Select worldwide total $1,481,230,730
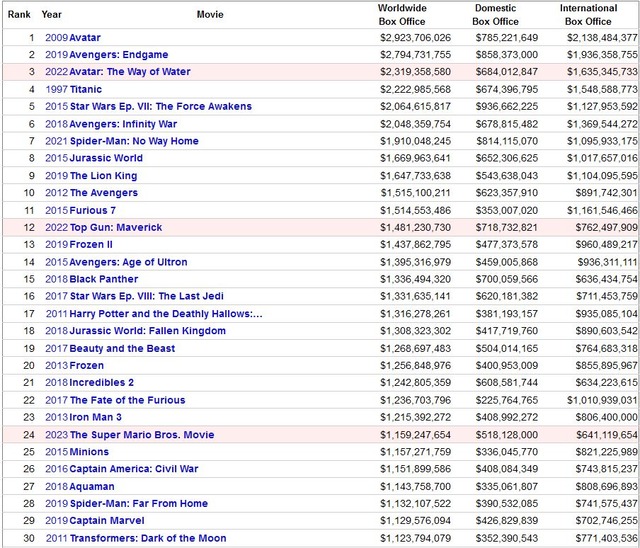 (x=416, y=227)
